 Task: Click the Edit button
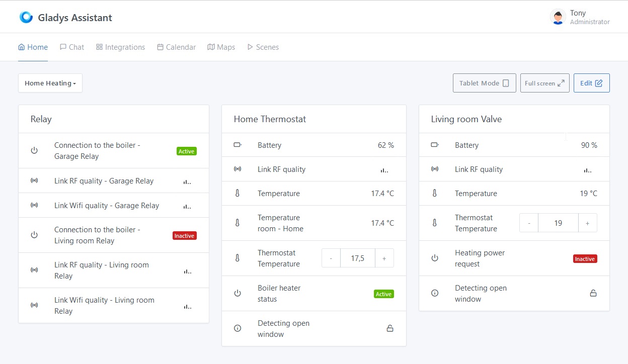591,83
